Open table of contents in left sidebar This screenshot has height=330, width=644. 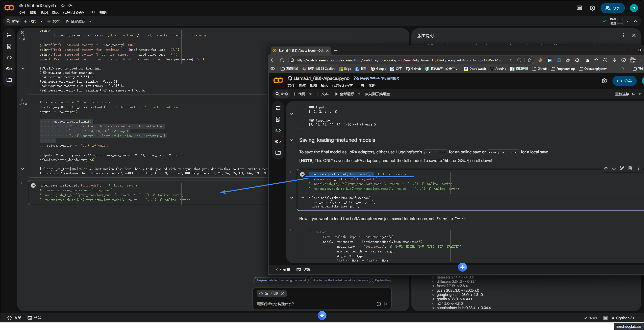(x=9, y=35)
